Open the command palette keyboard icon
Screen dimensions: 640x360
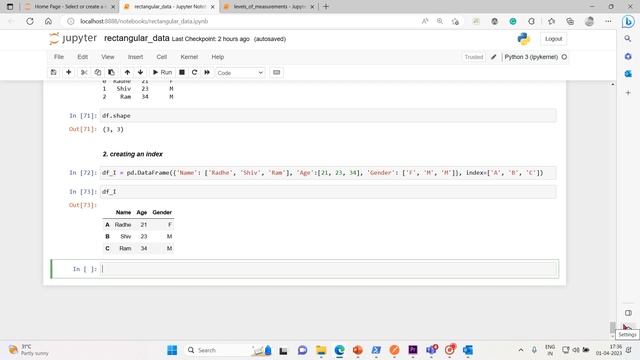(x=276, y=72)
